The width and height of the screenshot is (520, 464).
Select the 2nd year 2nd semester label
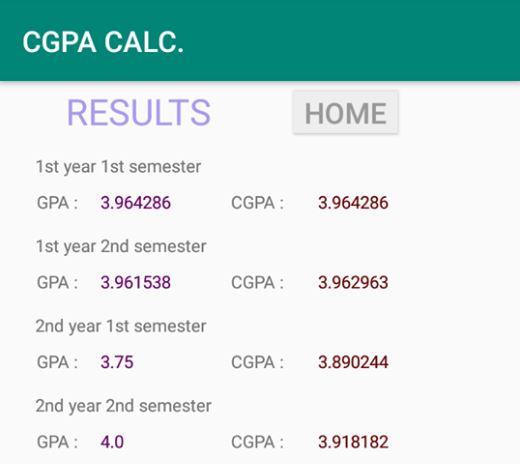coord(124,406)
